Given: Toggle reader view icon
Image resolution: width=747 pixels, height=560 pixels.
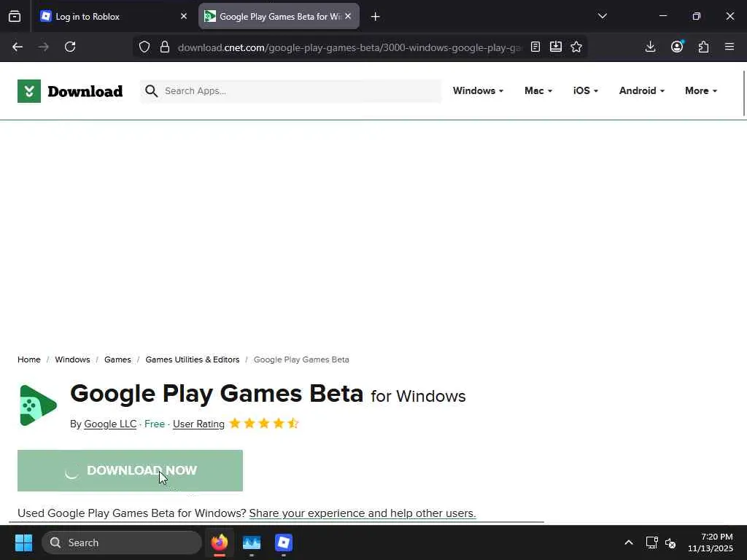Looking at the screenshot, I should (x=535, y=47).
